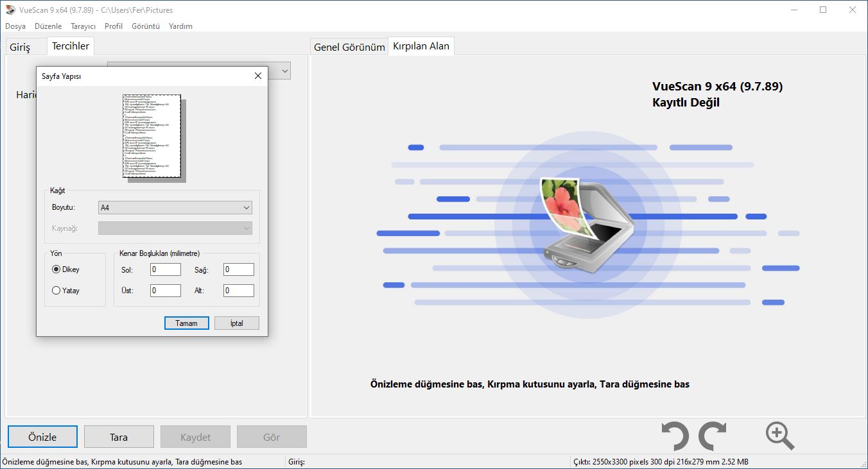The height and width of the screenshot is (469, 868).
Task: Open the Düzenle menu
Action: tap(48, 26)
